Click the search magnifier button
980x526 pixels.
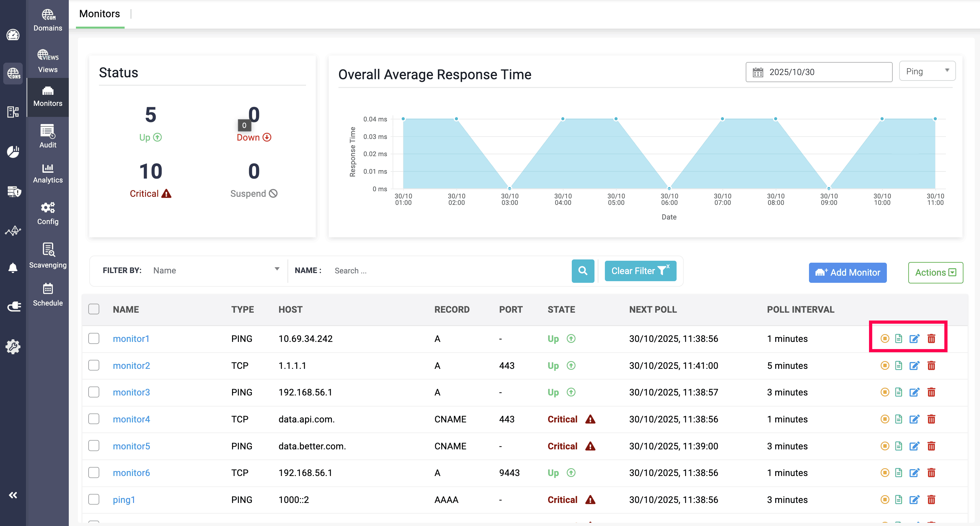(x=582, y=270)
